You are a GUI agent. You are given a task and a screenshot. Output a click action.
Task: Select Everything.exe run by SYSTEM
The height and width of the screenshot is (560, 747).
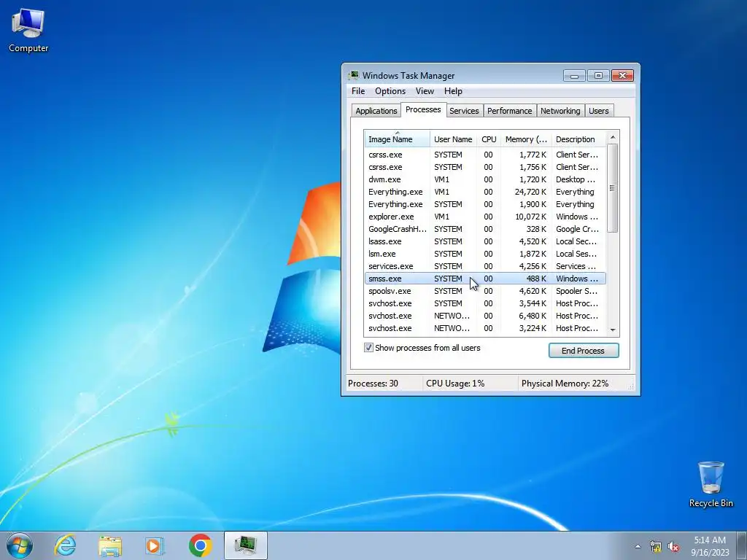pyautogui.click(x=485, y=204)
